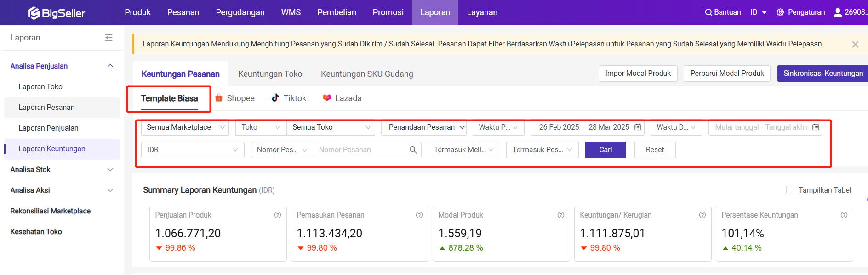The image size is (868, 275).
Task: Enable the Tampilkan Tabel checkbox
Action: 790,190
